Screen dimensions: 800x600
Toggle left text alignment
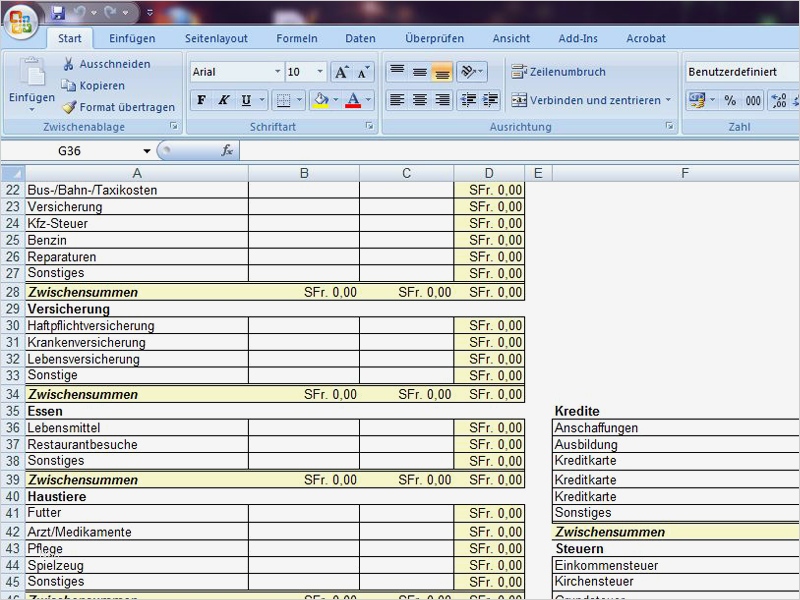(397, 100)
